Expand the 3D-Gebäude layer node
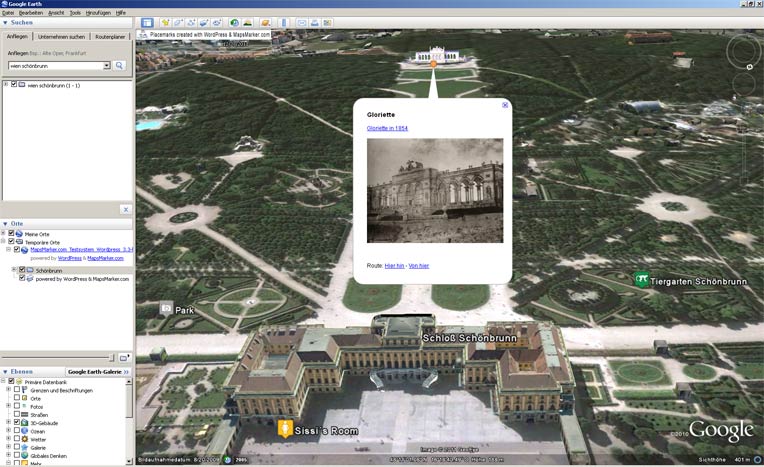764x467 pixels. pos(8,422)
